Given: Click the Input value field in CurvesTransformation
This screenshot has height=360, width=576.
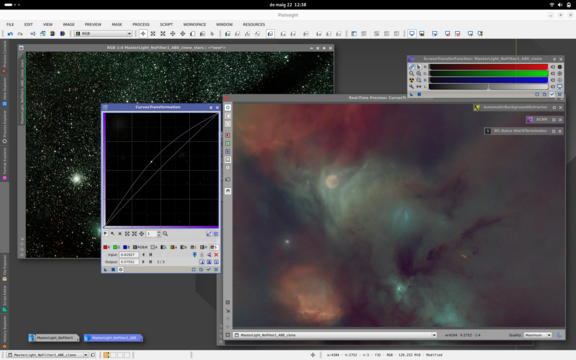Looking at the screenshot, I should pos(129,255).
